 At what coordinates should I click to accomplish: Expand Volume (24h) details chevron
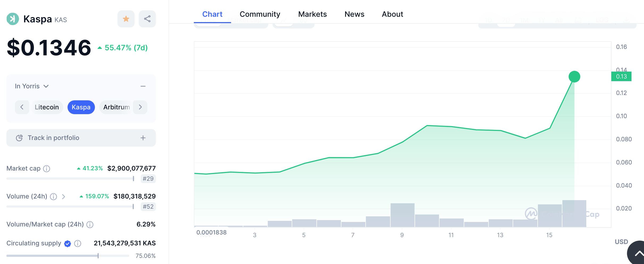tap(64, 197)
